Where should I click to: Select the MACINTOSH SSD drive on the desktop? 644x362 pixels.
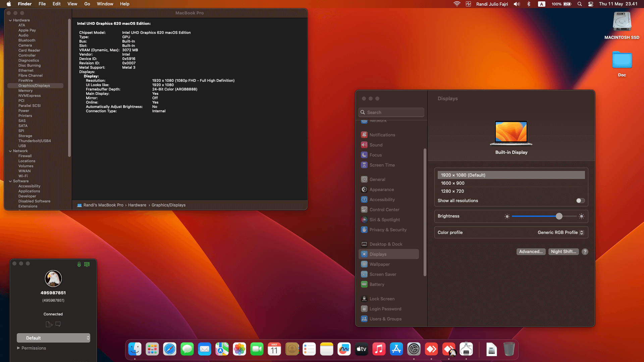click(x=622, y=26)
